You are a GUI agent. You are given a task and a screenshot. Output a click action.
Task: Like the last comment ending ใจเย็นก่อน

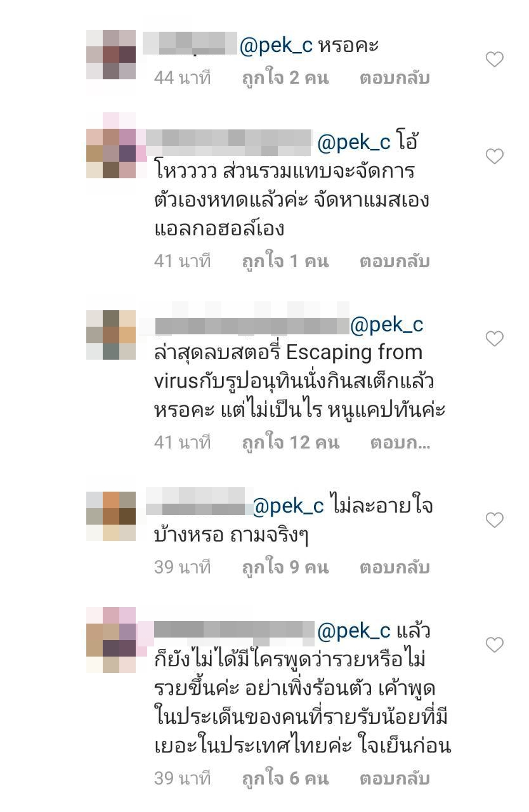pyautogui.click(x=494, y=645)
